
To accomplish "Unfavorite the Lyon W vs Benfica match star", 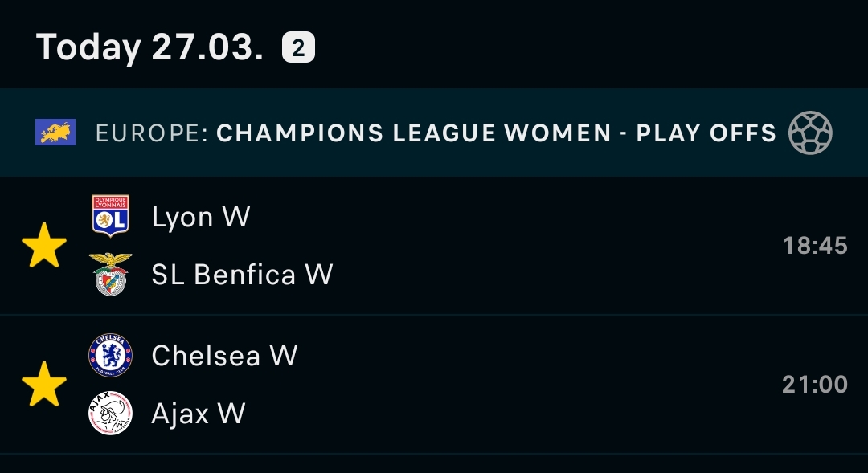I will [x=43, y=246].
